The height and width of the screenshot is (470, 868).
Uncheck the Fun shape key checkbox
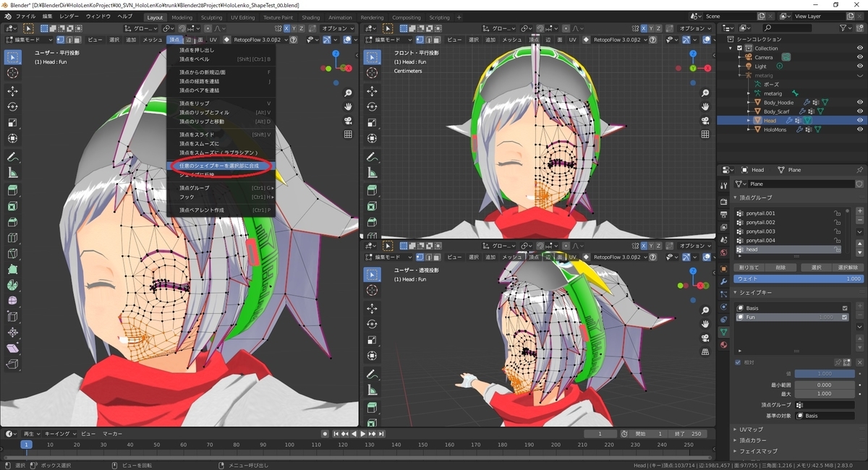[845, 317]
